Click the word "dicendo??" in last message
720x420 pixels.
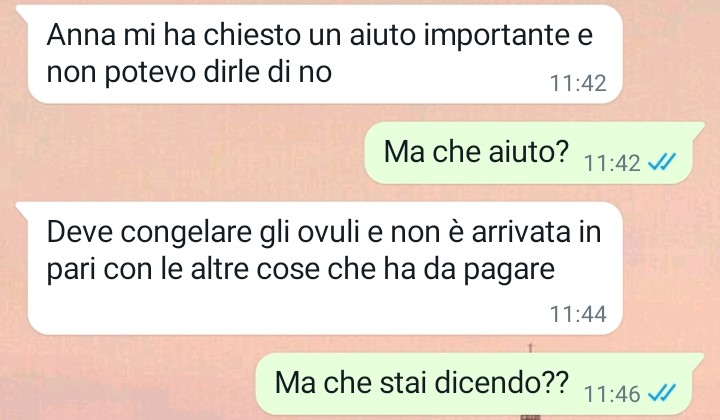(501, 383)
